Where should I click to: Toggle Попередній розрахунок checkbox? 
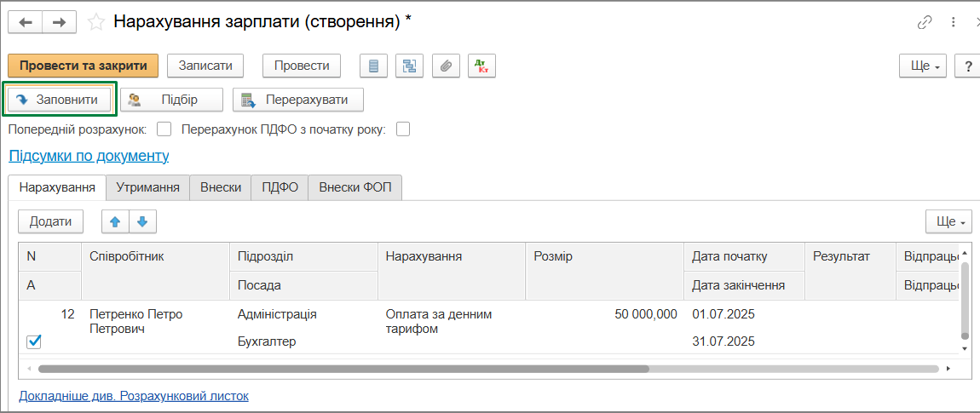[164, 129]
